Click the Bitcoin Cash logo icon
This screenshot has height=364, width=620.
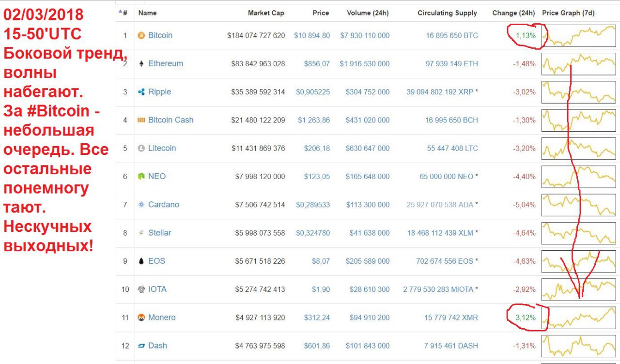click(141, 120)
